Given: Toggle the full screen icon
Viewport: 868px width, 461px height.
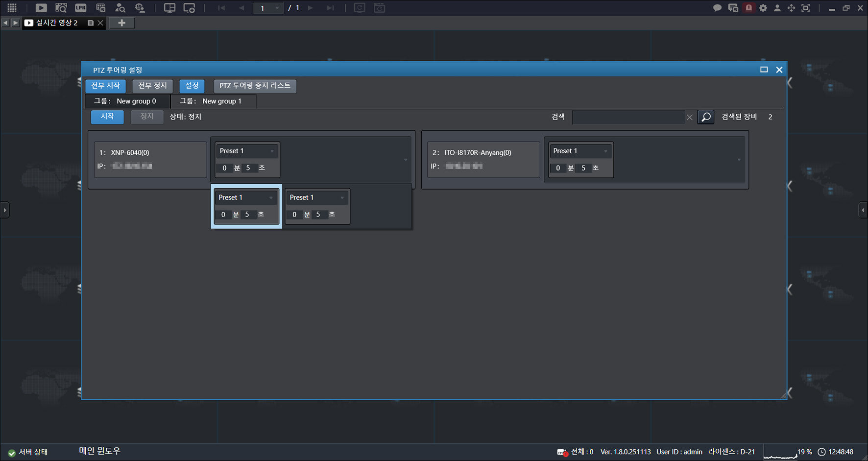Looking at the screenshot, I should click(806, 8).
